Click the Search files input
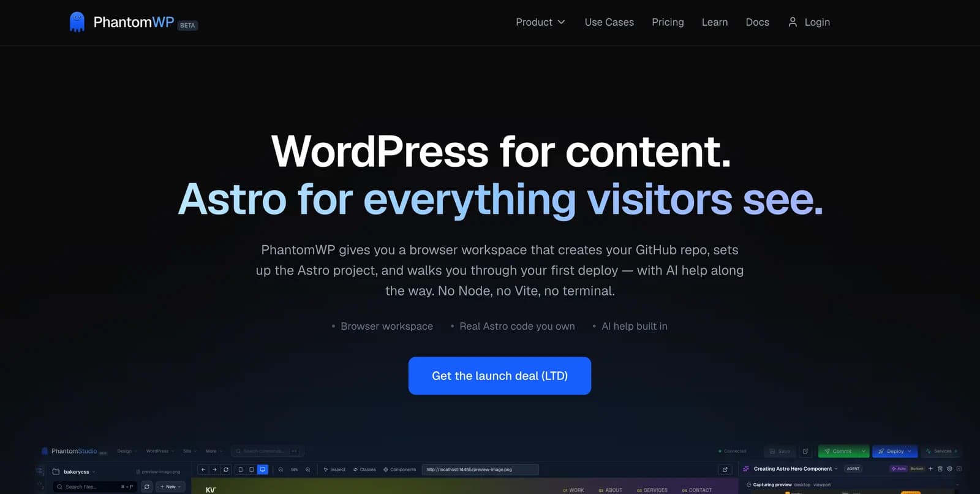 (x=94, y=487)
